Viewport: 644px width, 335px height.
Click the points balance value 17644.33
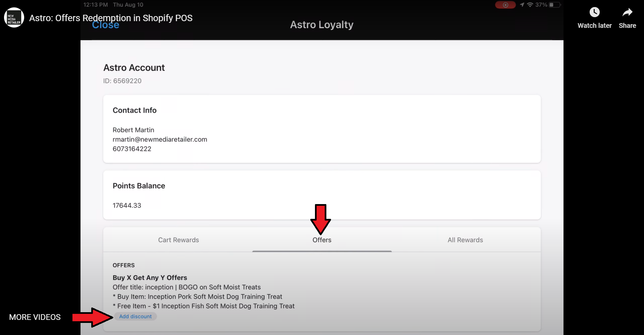(x=127, y=205)
